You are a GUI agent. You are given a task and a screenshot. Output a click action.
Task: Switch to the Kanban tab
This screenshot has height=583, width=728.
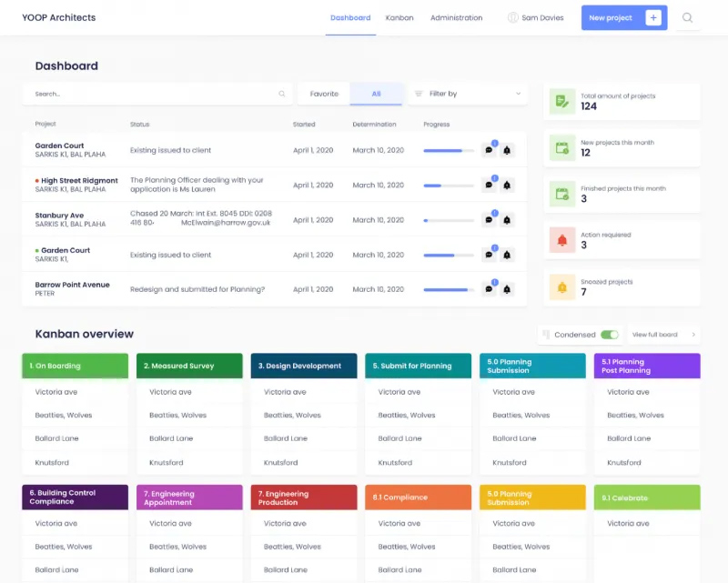pyautogui.click(x=399, y=17)
